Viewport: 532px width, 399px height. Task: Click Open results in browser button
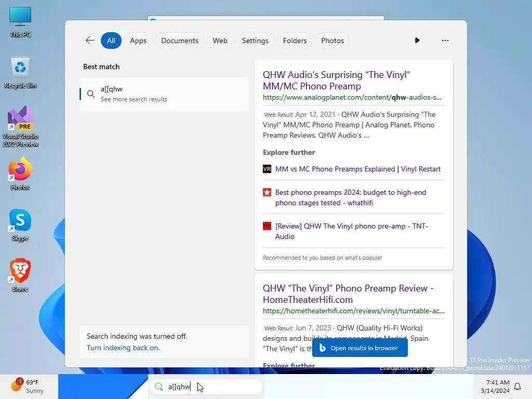pos(360,348)
